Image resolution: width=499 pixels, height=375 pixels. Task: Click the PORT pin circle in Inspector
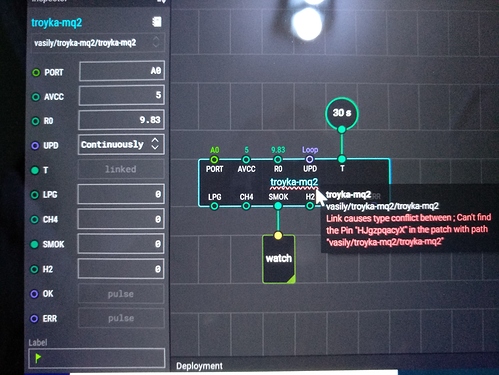pyautogui.click(x=36, y=72)
